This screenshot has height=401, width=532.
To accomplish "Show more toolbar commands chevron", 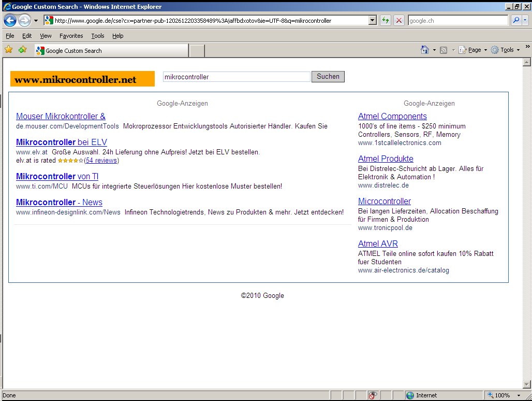I will coord(527,46).
